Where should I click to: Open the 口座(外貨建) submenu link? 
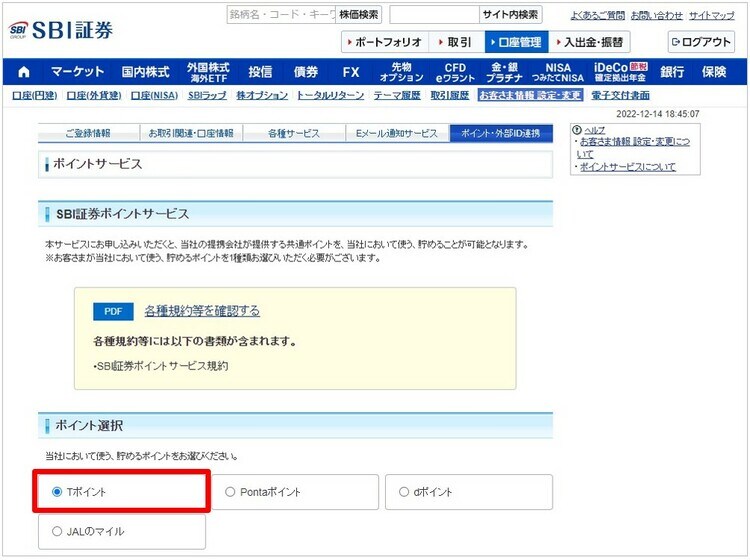pos(94,96)
